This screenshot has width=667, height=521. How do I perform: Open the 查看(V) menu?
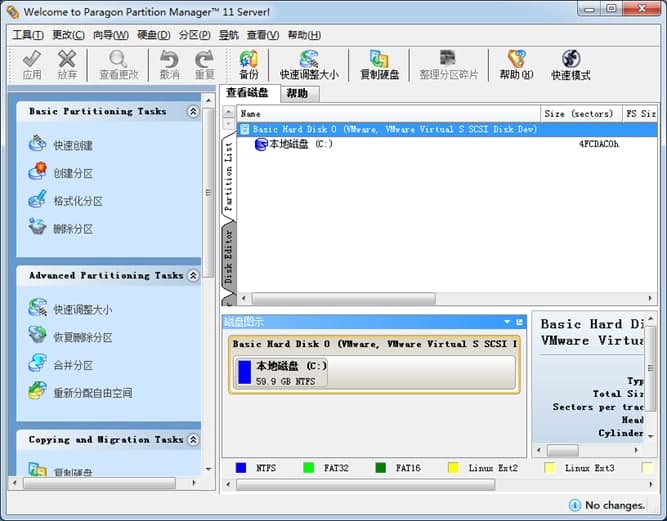point(263,35)
